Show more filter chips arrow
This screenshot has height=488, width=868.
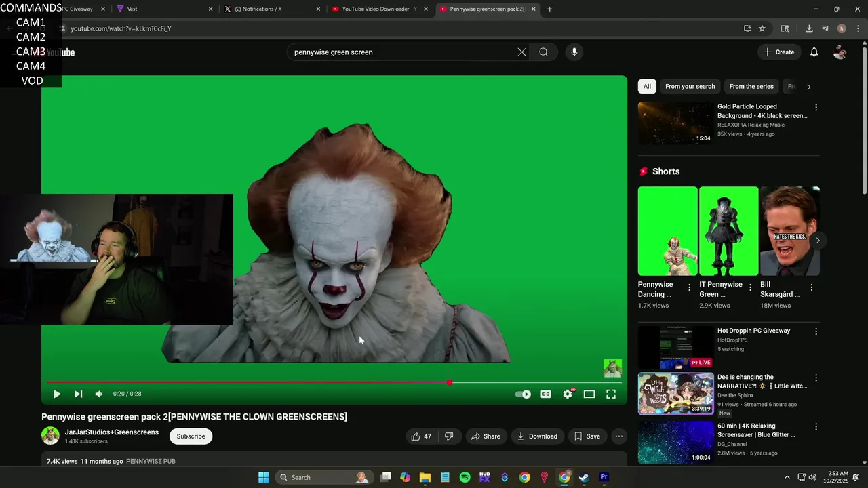[x=808, y=87]
